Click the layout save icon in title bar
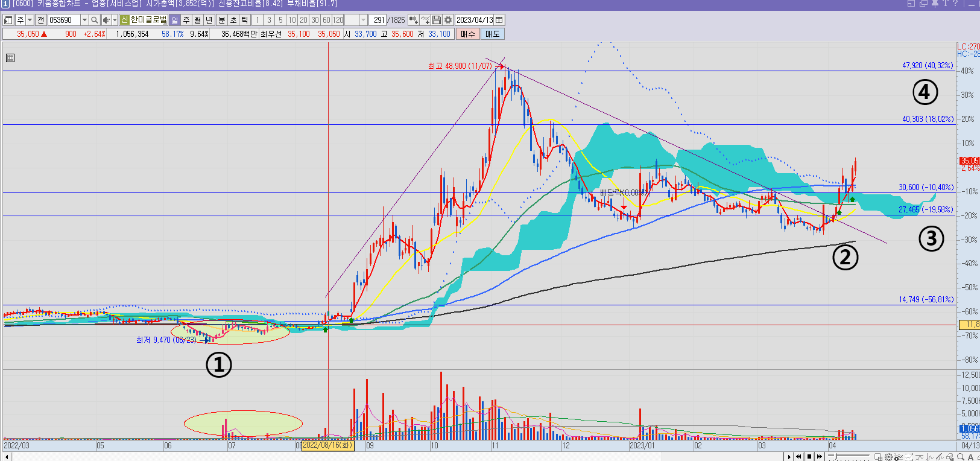This screenshot has width=980, height=461. pyautogui.click(x=911, y=4)
